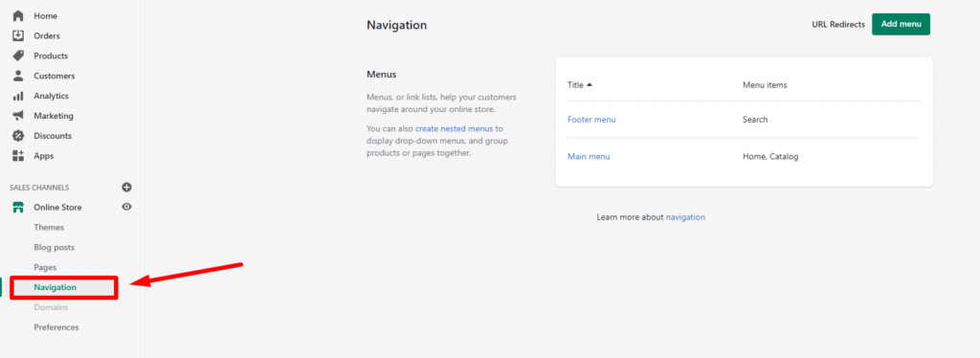Click the Analytics bar chart icon
This screenshot has width=980, height=358.
point(18,96)
